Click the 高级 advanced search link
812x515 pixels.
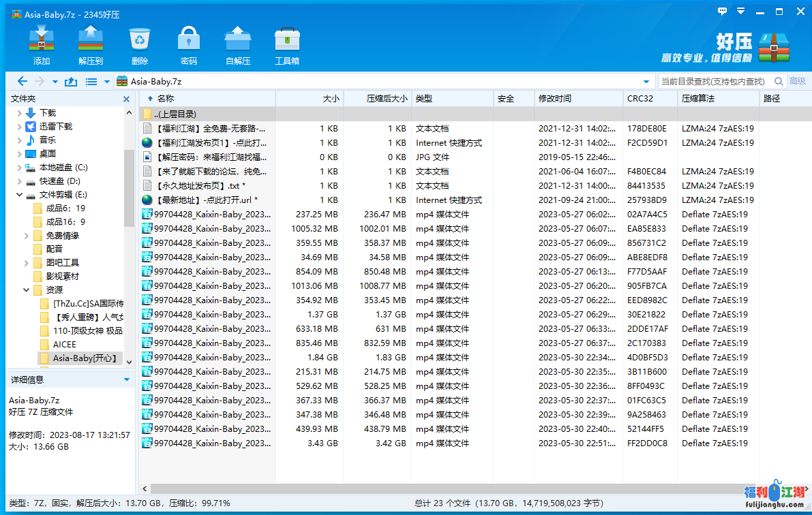pos(797,82)
